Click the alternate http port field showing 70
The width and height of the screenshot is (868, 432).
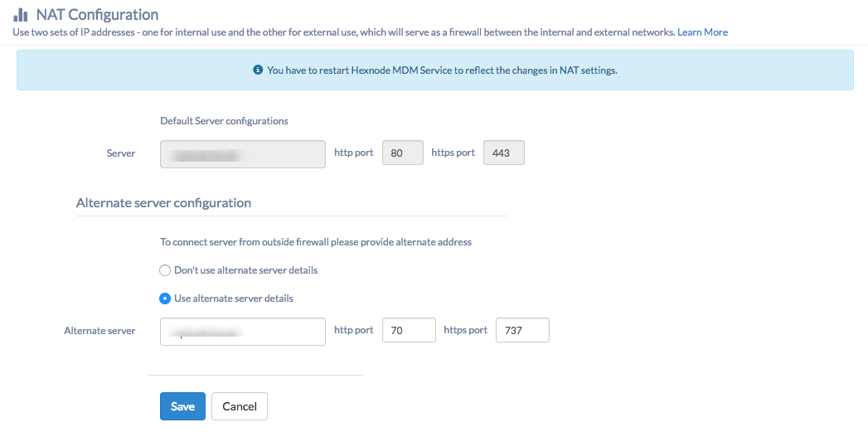(409, 330)
